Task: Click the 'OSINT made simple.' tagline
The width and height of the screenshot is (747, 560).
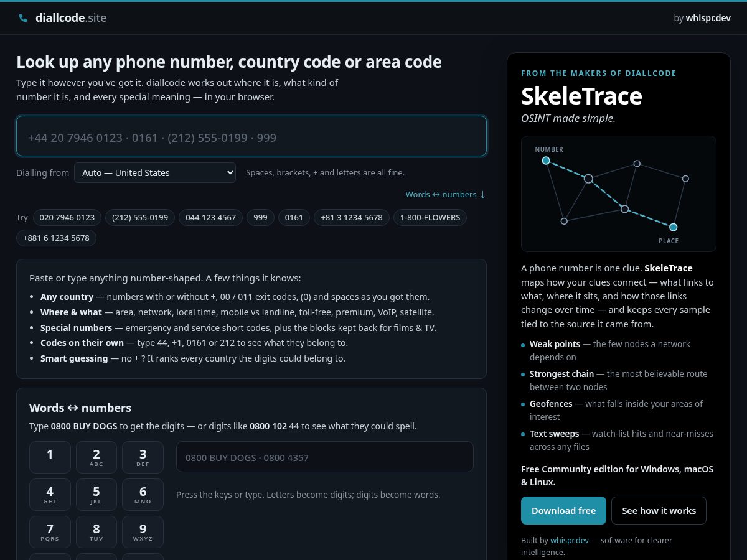Action: click(568, 118)
